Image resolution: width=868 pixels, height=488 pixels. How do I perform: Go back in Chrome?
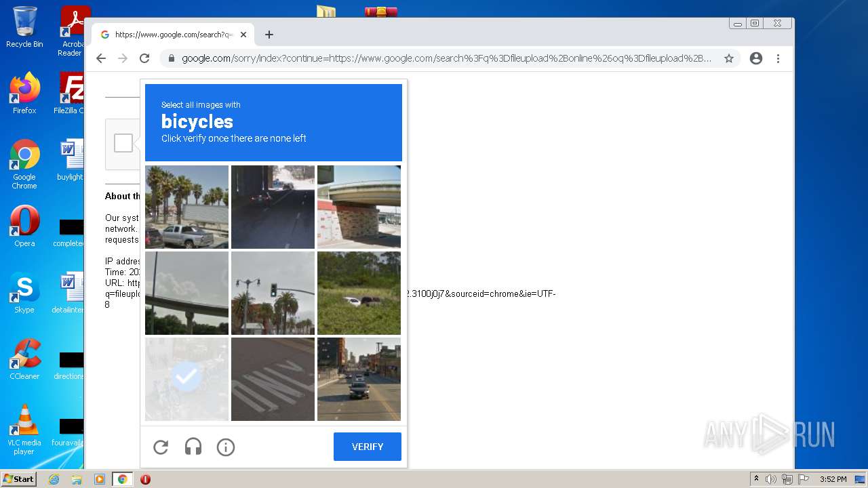(101, 58)
